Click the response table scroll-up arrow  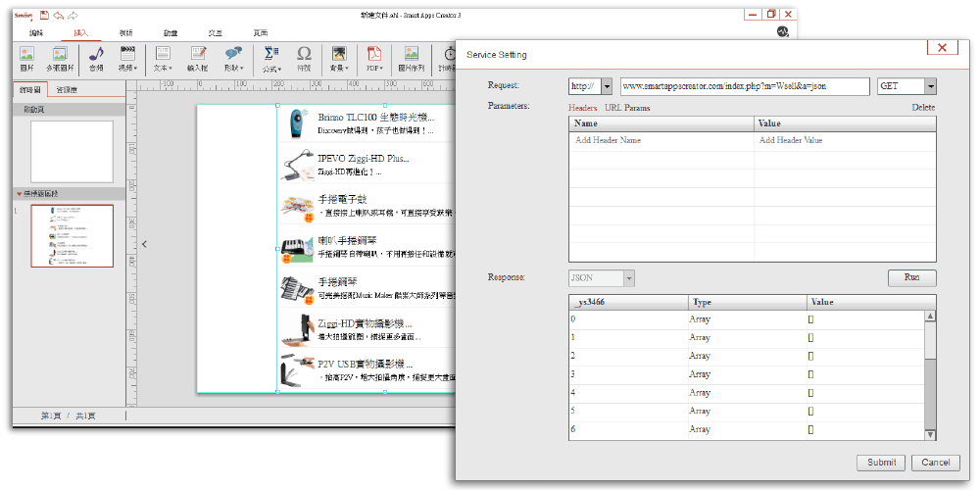click(x=930, y=317)
